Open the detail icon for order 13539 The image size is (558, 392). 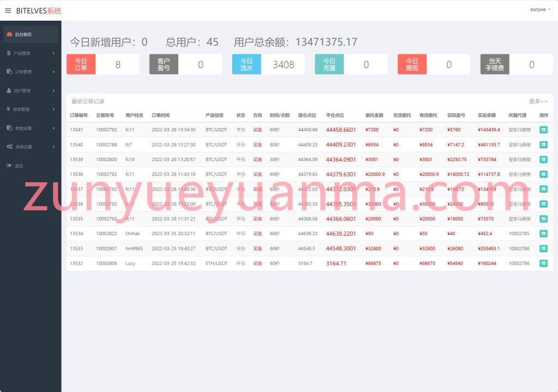543,160
